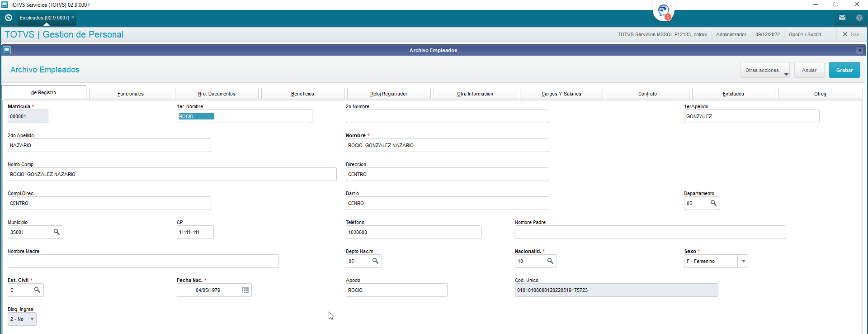Open the Otra Informacion tab
The width and height of the screenshot is (868, 334).
pyautogui.click(x=475, y=94)
